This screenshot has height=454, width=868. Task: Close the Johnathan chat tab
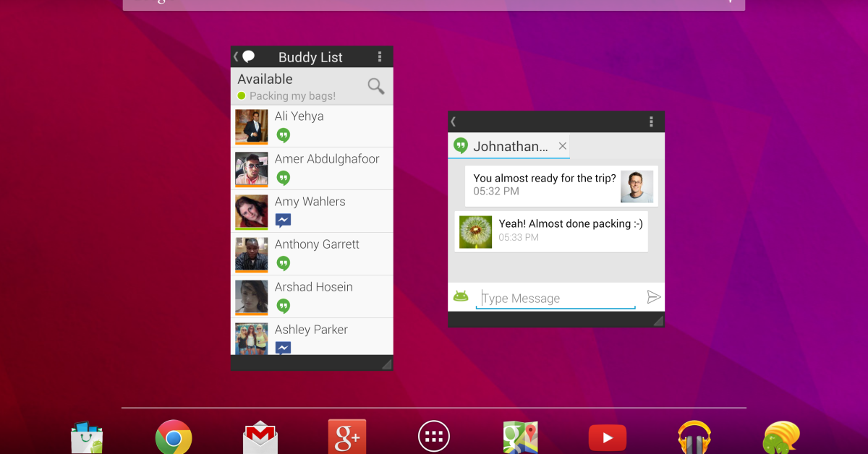[x=563, y=146]
